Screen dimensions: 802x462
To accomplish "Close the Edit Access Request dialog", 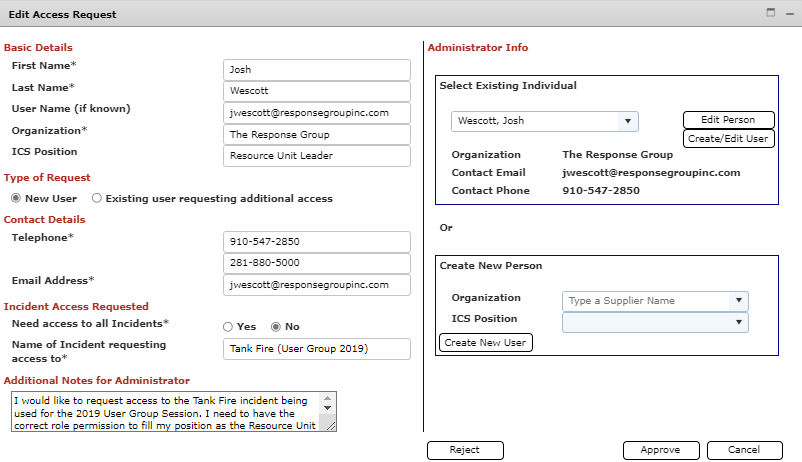I will 788,13.
